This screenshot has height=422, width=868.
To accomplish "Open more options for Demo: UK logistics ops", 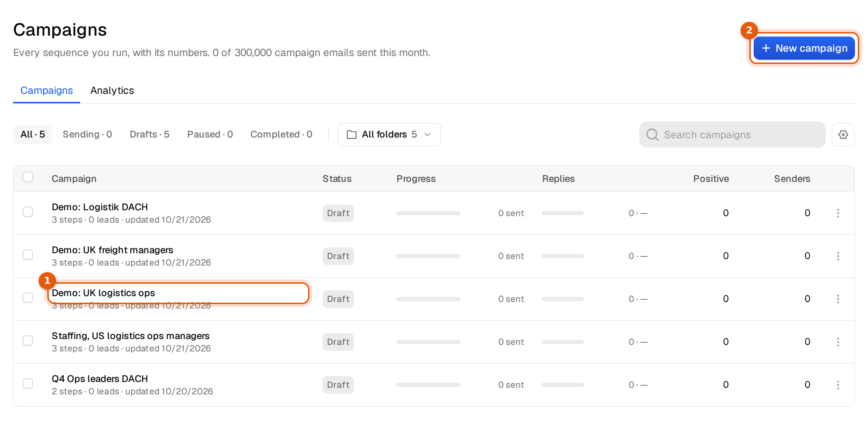I will point(838,299).
